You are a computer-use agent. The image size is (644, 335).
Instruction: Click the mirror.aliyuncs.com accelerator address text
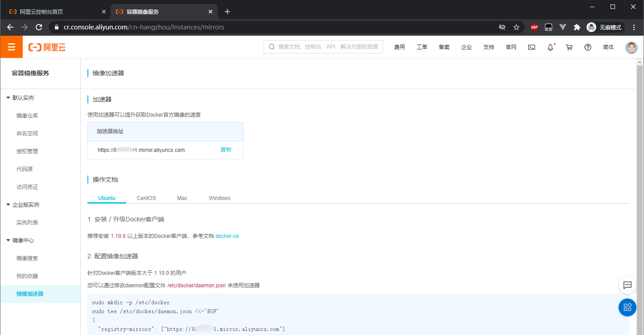coord(141,150)
